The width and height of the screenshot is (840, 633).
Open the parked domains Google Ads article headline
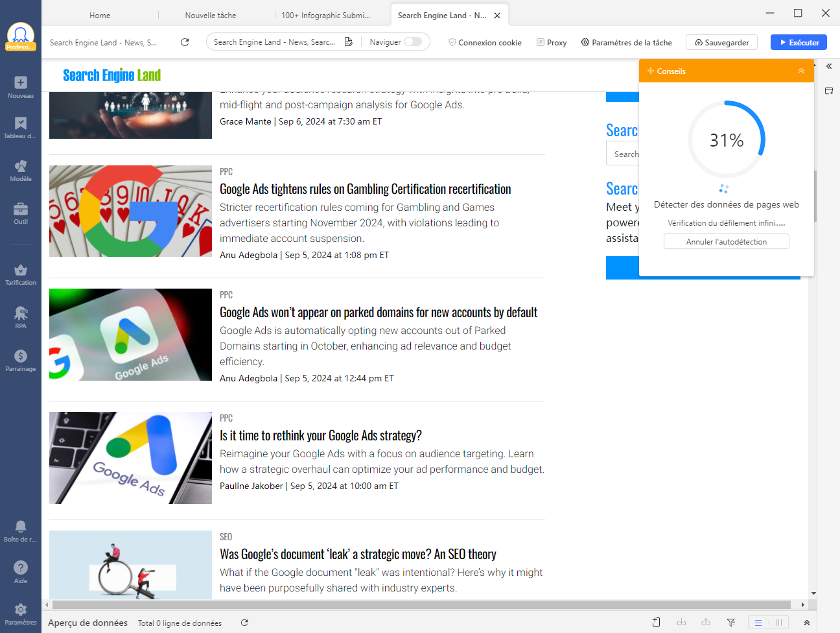379,312
